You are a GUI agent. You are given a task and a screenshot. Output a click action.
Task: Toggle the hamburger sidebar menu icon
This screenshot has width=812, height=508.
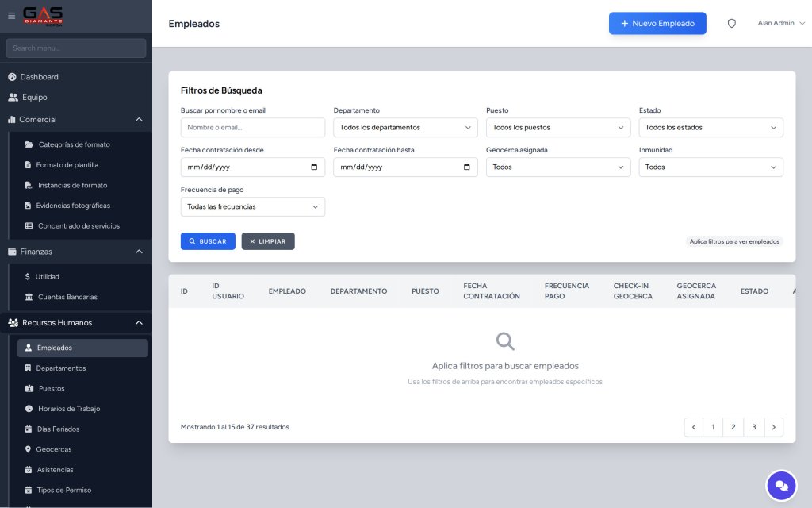click(11, 16)
